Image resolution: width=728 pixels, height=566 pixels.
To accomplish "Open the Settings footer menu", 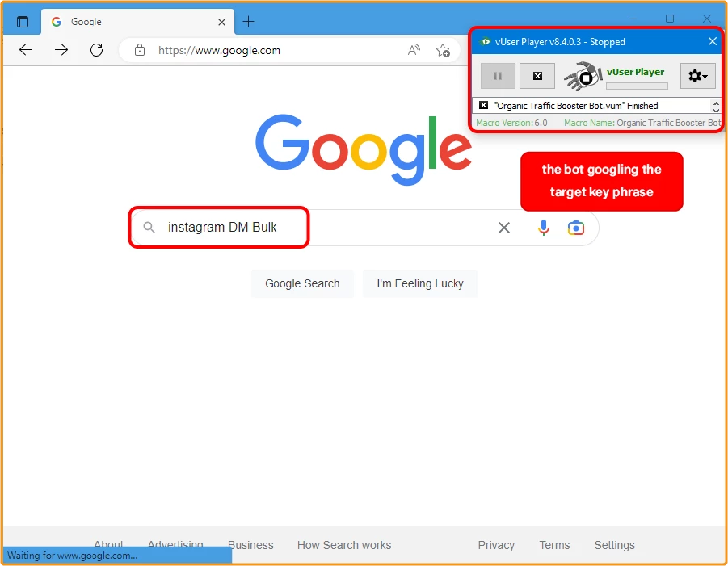I will pos(614,545).
